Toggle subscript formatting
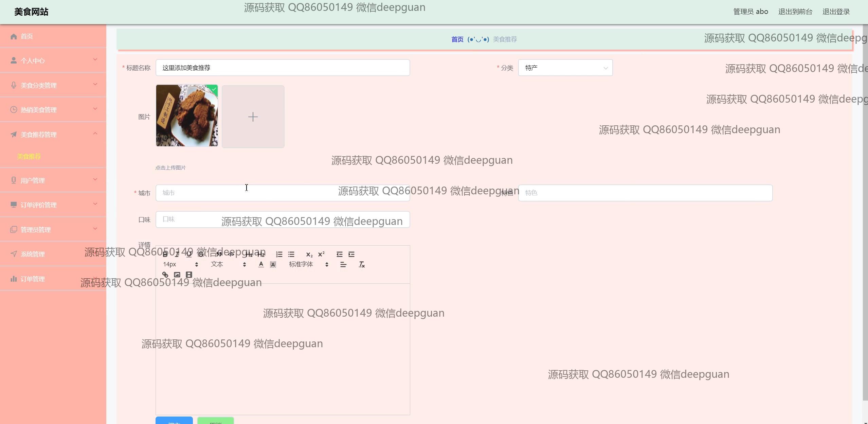 [309, 254]
